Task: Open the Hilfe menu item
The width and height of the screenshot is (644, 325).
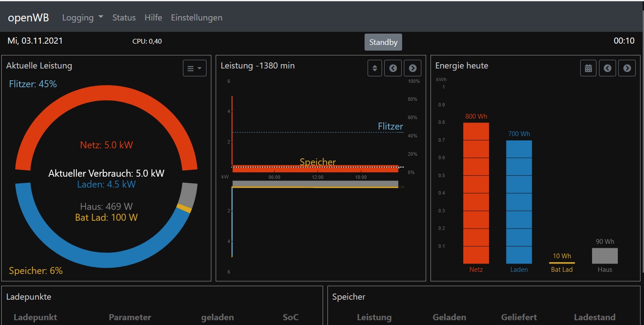Action: tap(153, 18)
